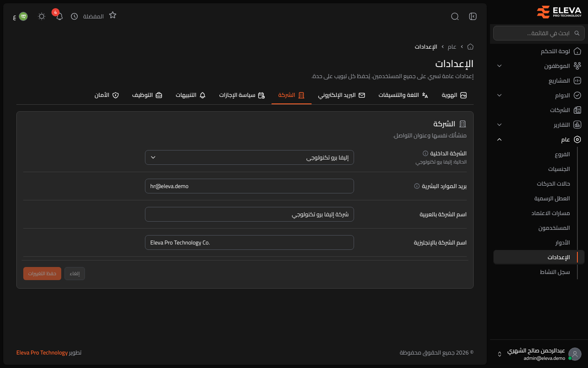Open the notifications bell
The width and height of the screenshot is (588, 368).
60,16
